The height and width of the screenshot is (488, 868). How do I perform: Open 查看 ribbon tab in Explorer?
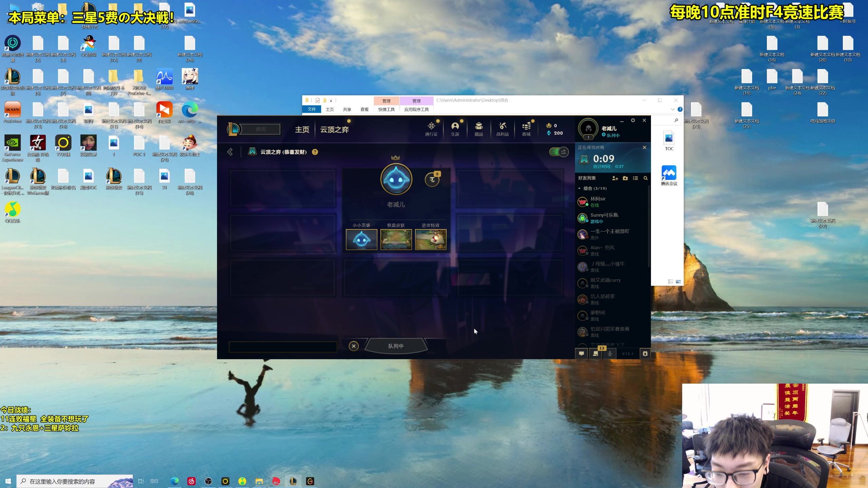click(x=364, y=109)
